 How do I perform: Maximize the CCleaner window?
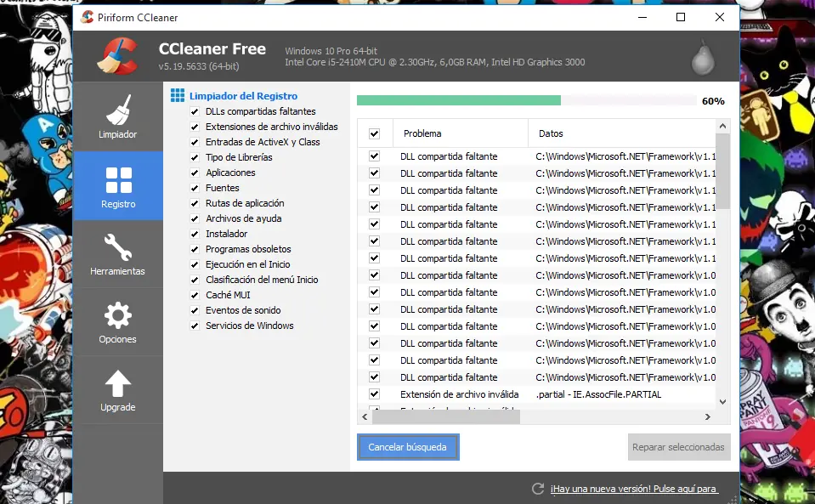pos(681,17)
